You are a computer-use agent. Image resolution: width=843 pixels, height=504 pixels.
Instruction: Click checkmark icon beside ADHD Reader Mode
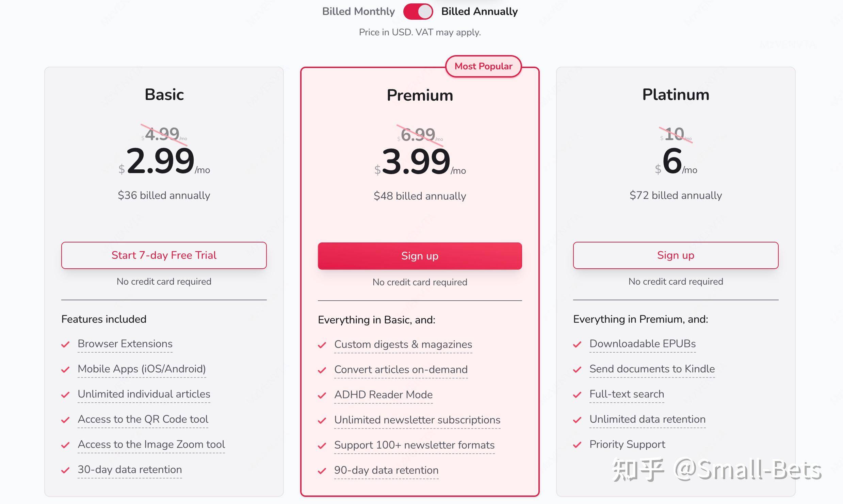click(x=322, y=396)
